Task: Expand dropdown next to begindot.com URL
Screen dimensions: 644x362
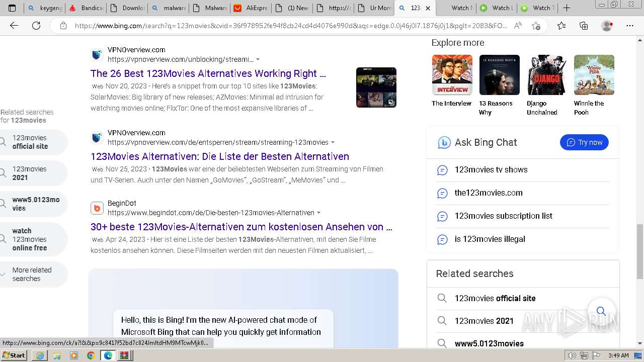Action: tap(318, 213)
